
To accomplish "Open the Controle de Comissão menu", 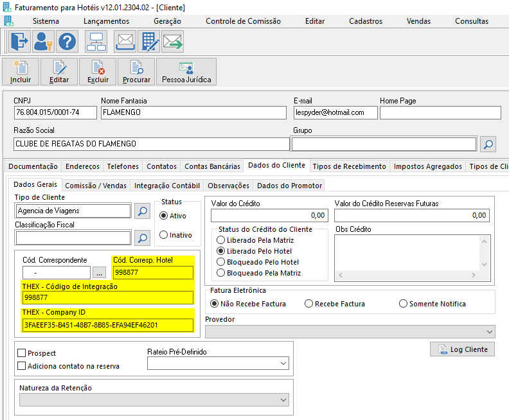I will [x=243, y=21].
